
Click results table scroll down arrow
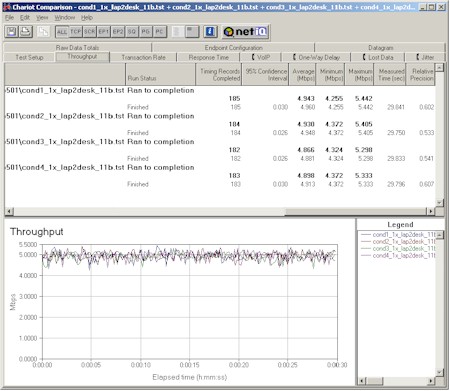440,202
